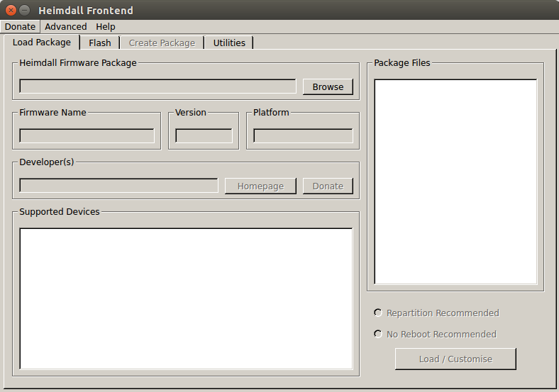Click the Firmware Name field
The image size is (559, 392).
click(87, 136)
